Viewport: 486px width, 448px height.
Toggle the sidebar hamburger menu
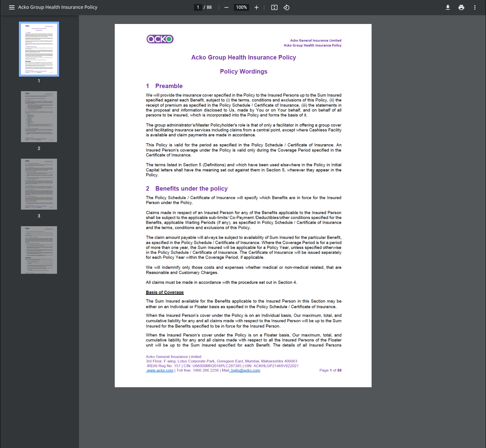[x=12, y=7]
